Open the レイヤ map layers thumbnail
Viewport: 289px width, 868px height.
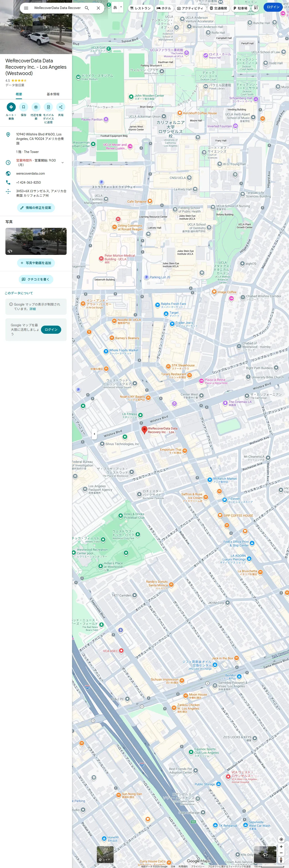tap(105, 854)
